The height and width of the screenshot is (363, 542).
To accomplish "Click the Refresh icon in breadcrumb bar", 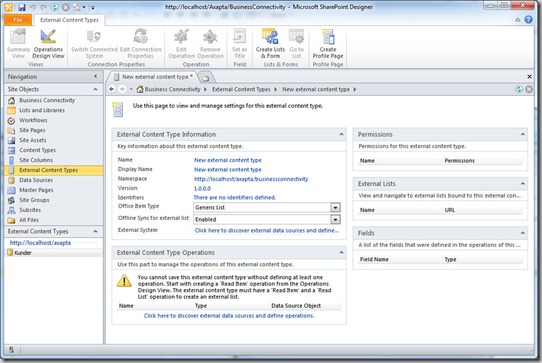I will 518,89.
